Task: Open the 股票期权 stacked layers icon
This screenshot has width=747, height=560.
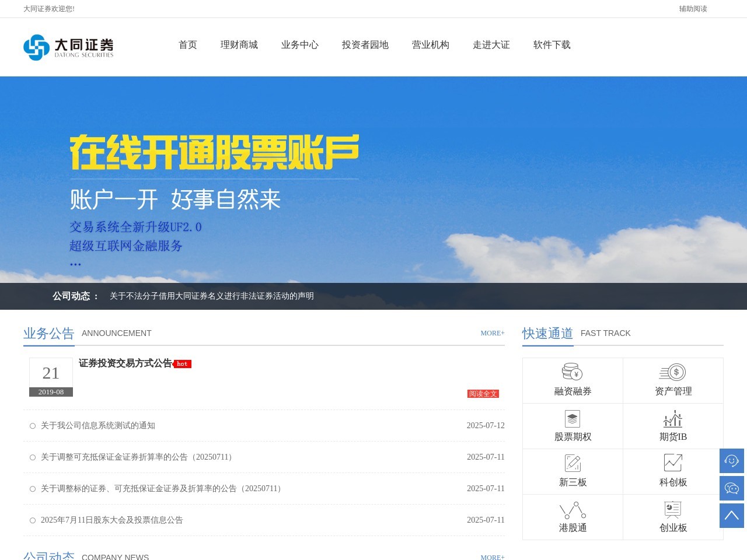Action: [x=573, y=418]
